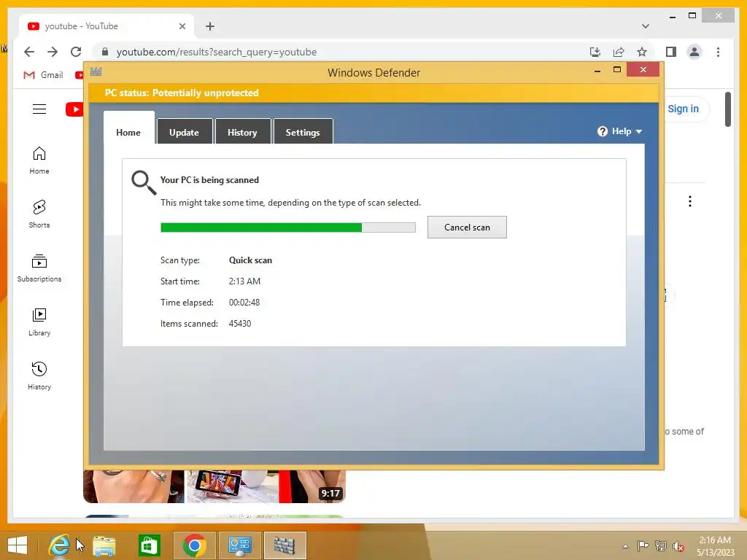Open Shorts in YouTube sidebar
Image resolution: width=747 pixels, height=560 pixels.
(x=39, y=214)
